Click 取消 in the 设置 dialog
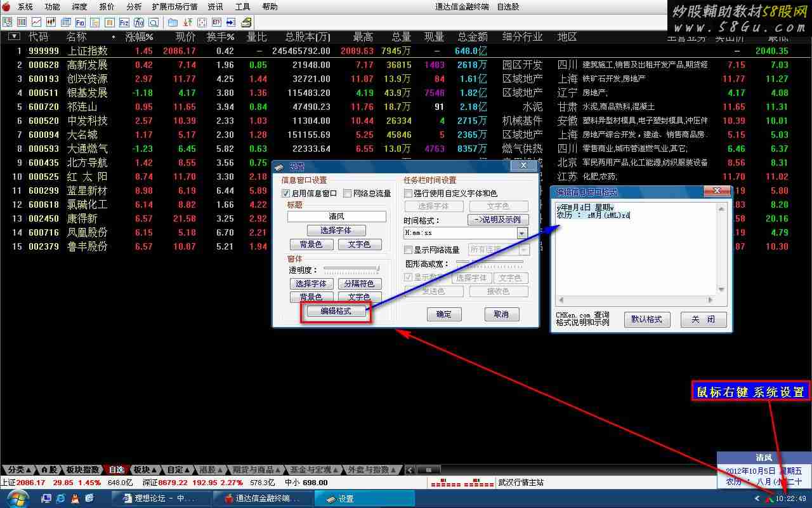This screenshot has height=508, width=812. [x=501, y=314]
